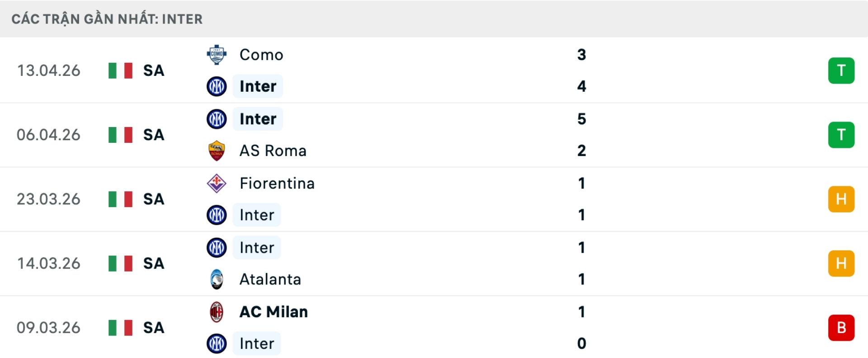
Task: Click Inter crest in the Como match
Action: pos(217,86)
